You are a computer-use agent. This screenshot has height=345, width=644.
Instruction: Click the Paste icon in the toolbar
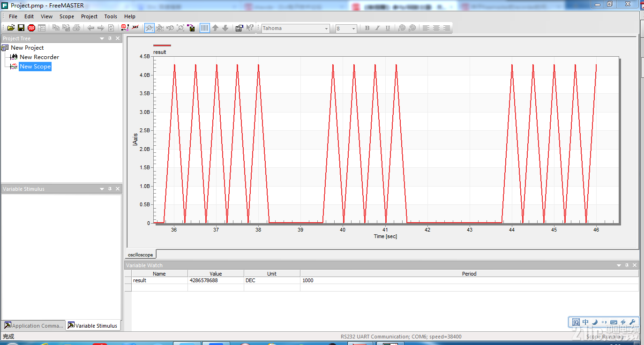point(66,28)
